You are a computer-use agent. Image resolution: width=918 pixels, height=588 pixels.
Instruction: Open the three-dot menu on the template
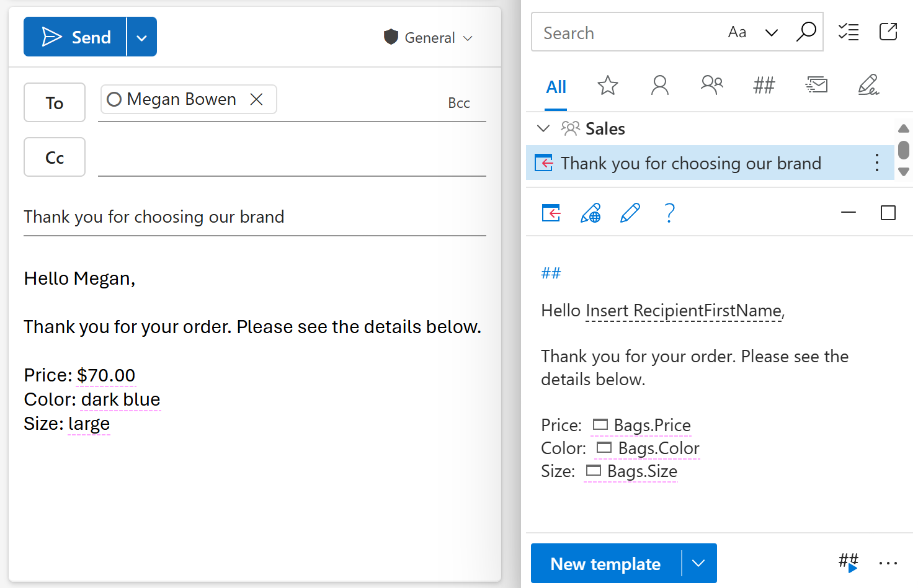coord(876,163)
